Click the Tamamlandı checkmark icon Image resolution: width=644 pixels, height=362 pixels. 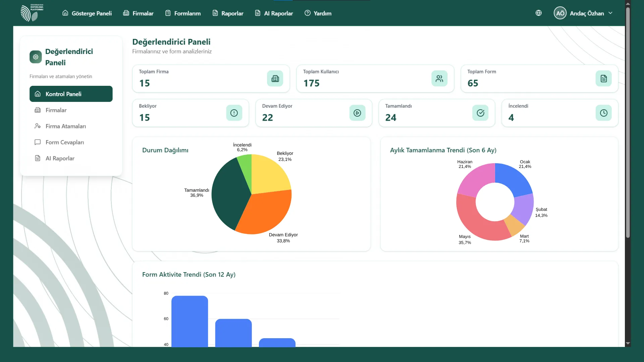pyautogui.click(x=480, y=113)
